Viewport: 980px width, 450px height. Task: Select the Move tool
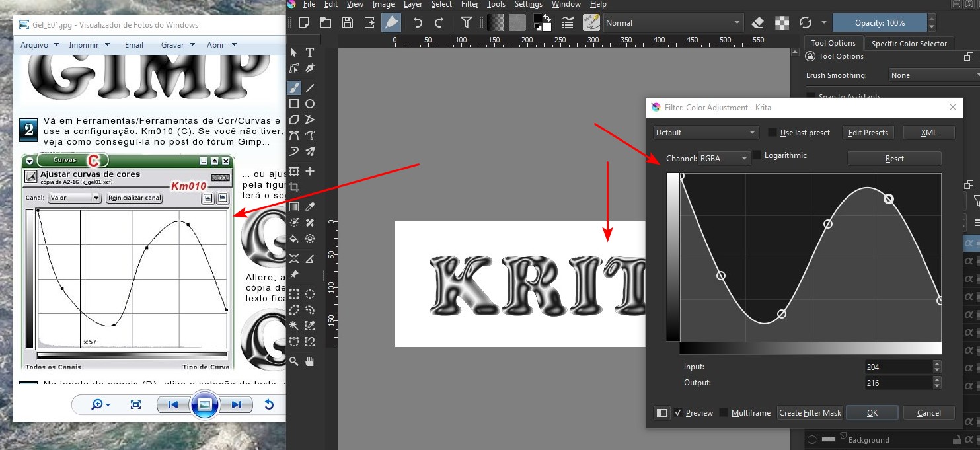click(x=309, y=171)
